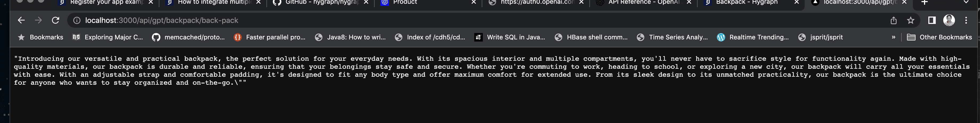The image size is (980, 123).
Task: Switch to the Backpack - Hygraph tab
Action: (746, 2)
